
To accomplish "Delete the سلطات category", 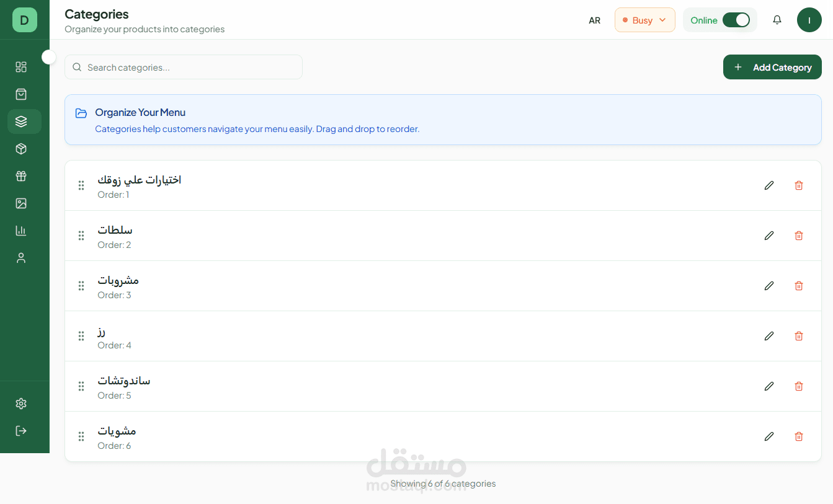I will [799, 236].
